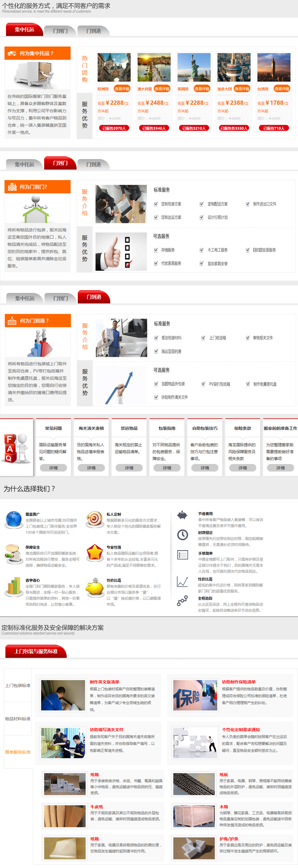Check the 上门收送箱 checkbox
This screenshot has width=298, height=868.
203,338
